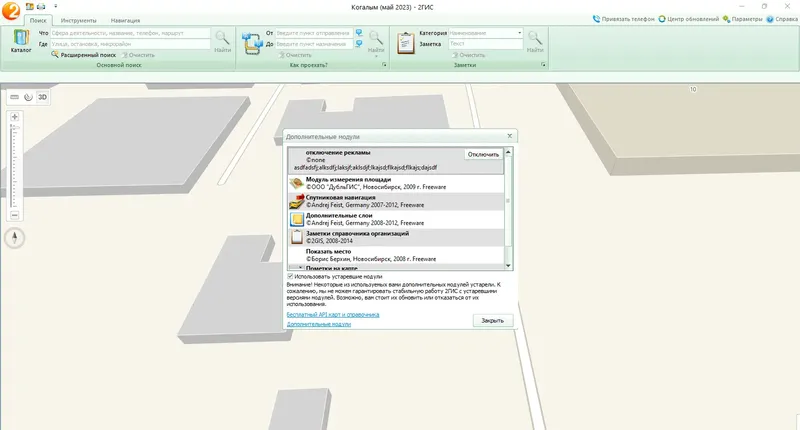Click the До destination input field
Viewport: 800px width, 430px height.
coord(314,44)
